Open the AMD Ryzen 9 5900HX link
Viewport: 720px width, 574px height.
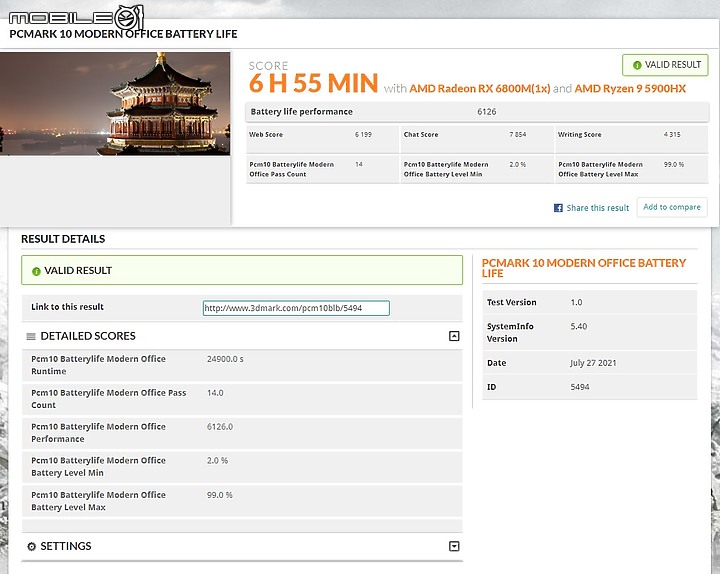630,89
